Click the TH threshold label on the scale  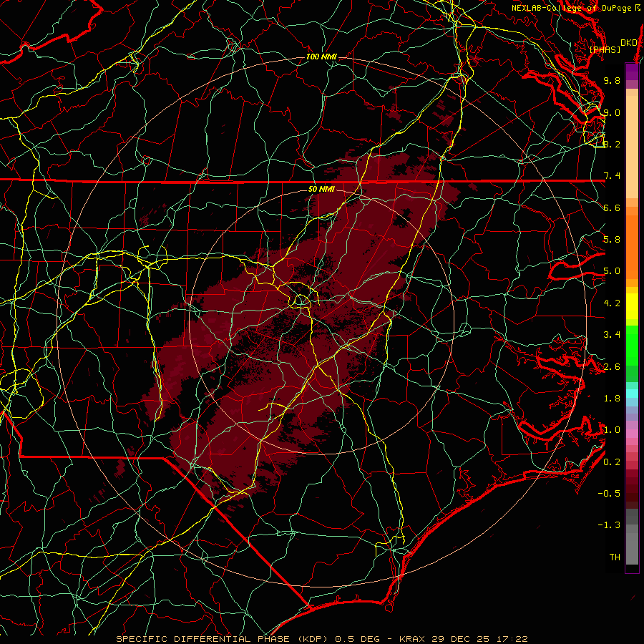[615, 557]
